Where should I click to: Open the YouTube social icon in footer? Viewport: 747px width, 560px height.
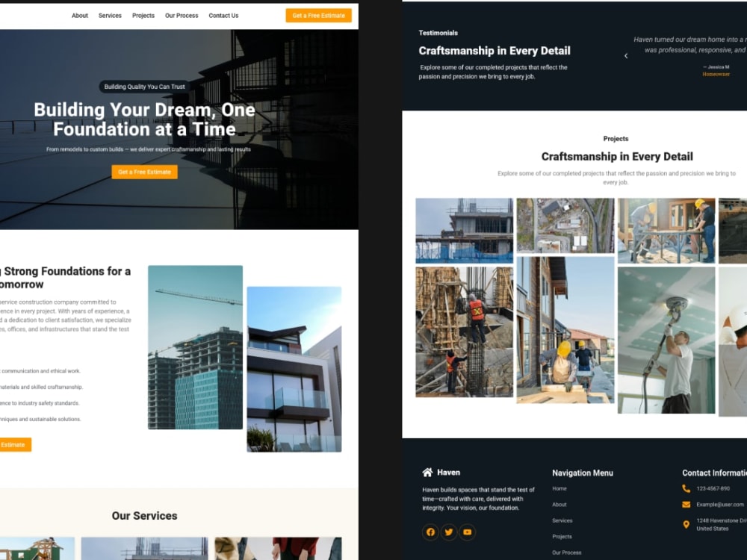tap(468, 532)
